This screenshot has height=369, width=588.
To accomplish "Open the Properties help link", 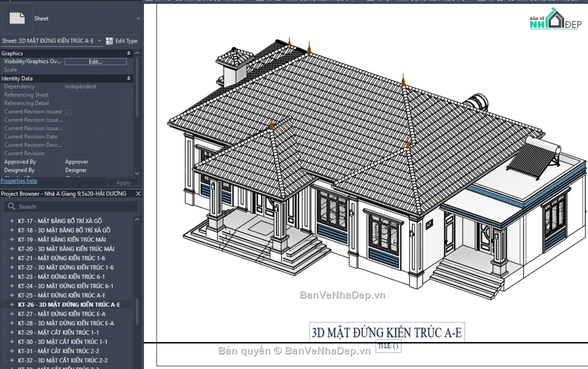I will 19,181.
